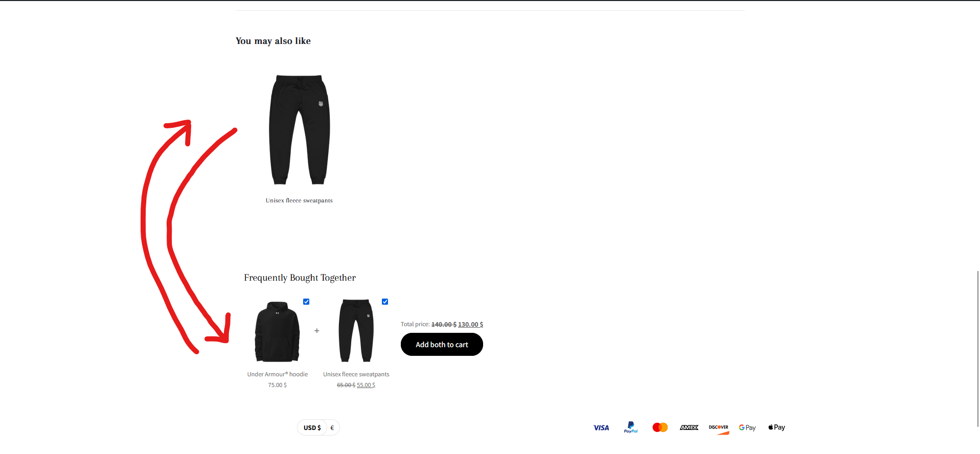980x454 pixels.
Task: Click the page vertical scrollbar
Action: (x=977, y=348)
